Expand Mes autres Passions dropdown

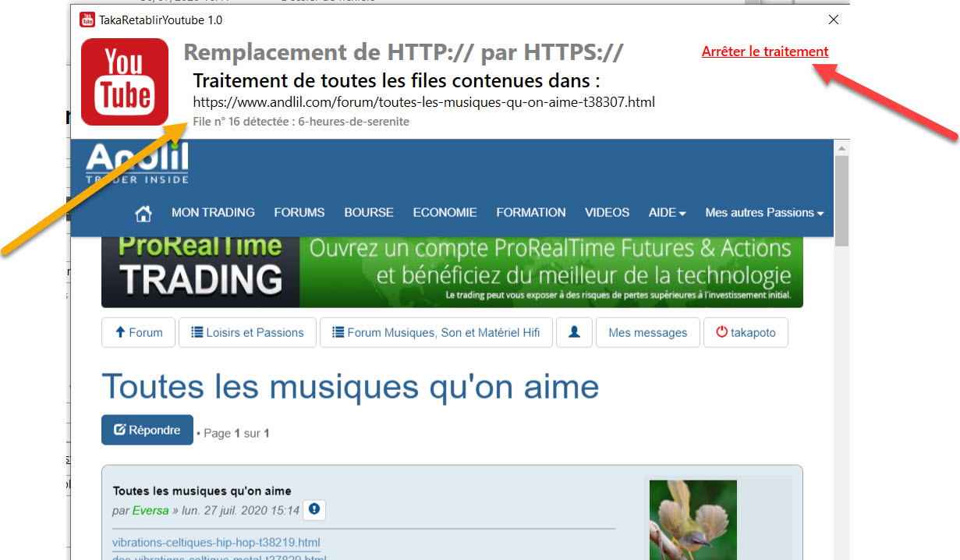click(x=764, y=213)
